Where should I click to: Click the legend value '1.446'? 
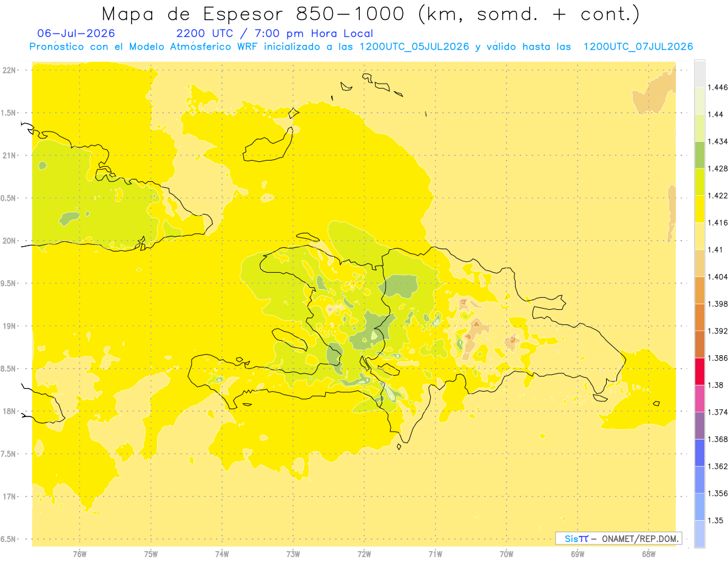pyautogui.click(x=718, y=87)
